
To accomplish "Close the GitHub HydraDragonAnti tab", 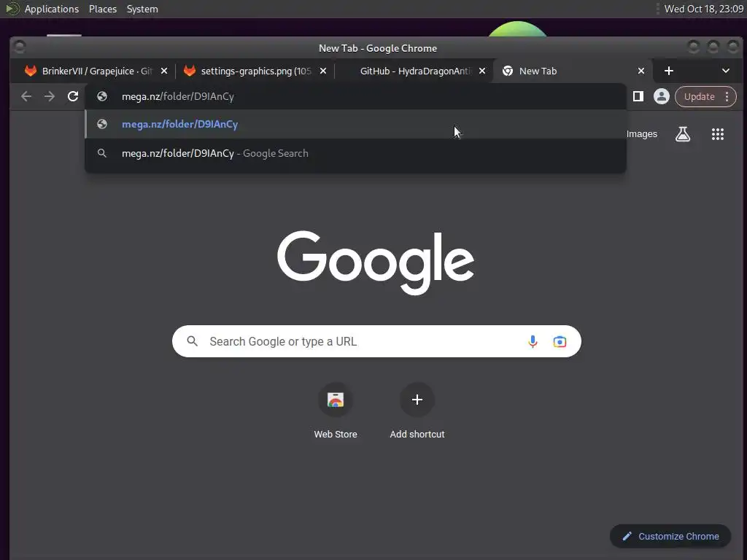I will point(482,71).
